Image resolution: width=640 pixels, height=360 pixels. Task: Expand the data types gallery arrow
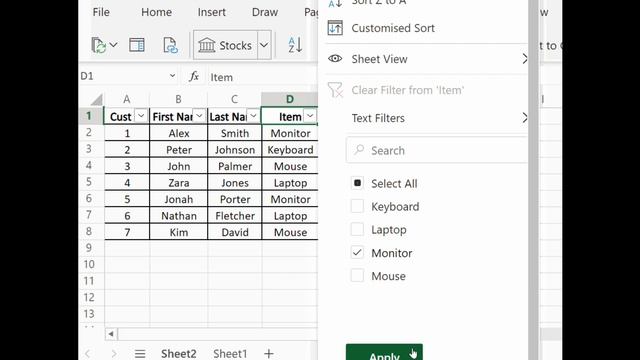(x=264, y=45)
